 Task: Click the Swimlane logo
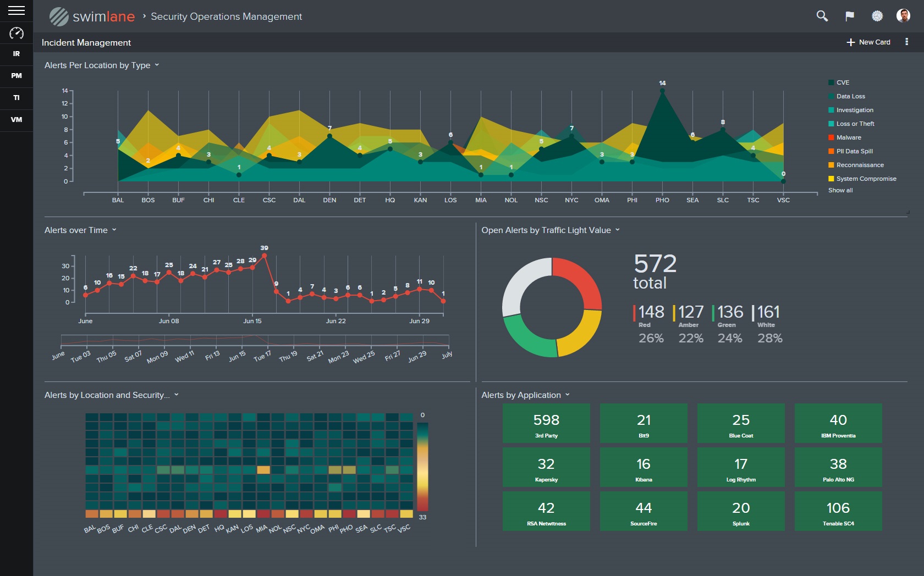[92, 16]
